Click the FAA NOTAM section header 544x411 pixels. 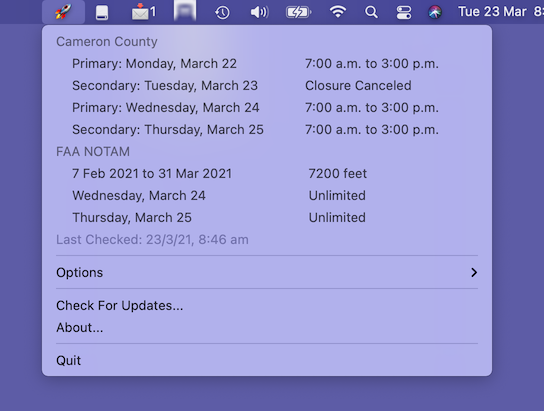click(93, 152)
